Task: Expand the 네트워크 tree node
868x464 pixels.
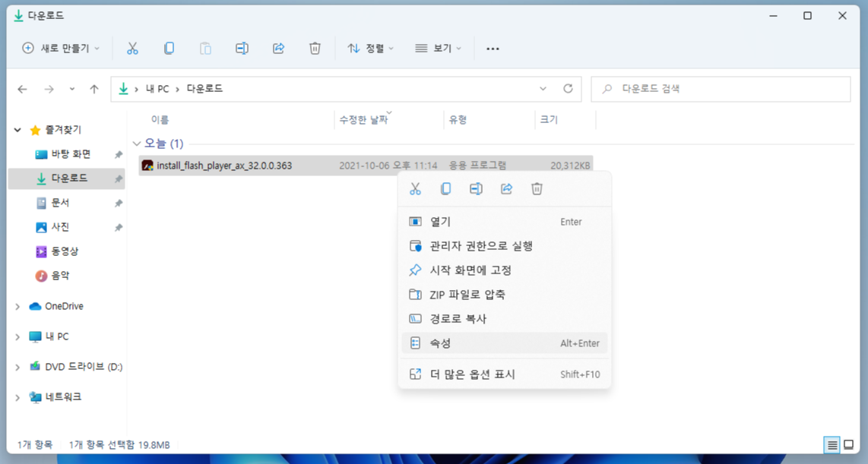Action: point(17,397)
